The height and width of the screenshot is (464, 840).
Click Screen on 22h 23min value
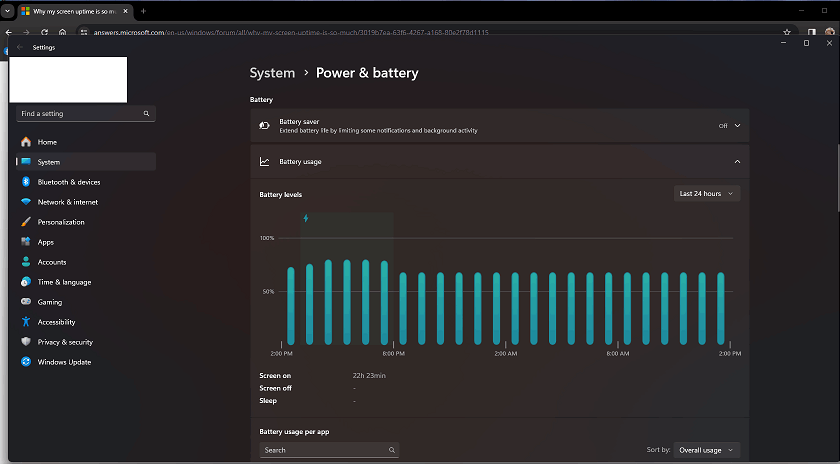(x=369, y=376)
